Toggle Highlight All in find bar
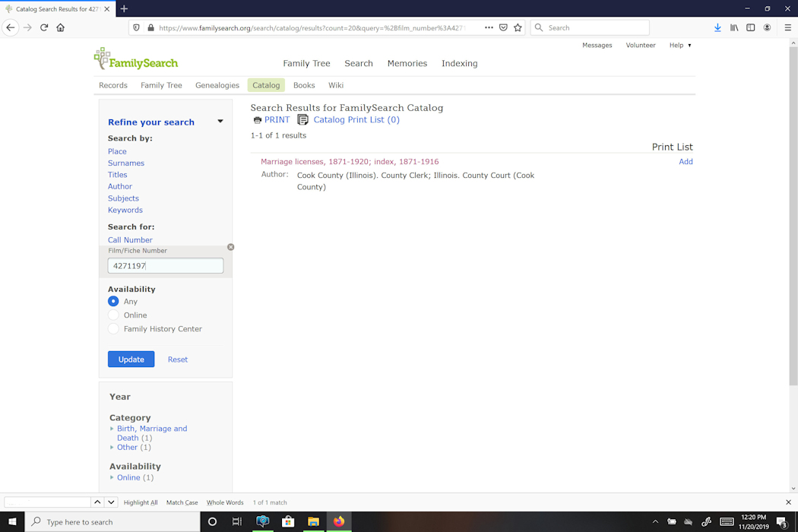Screen dimensions: 798x532 click(141, 502)
